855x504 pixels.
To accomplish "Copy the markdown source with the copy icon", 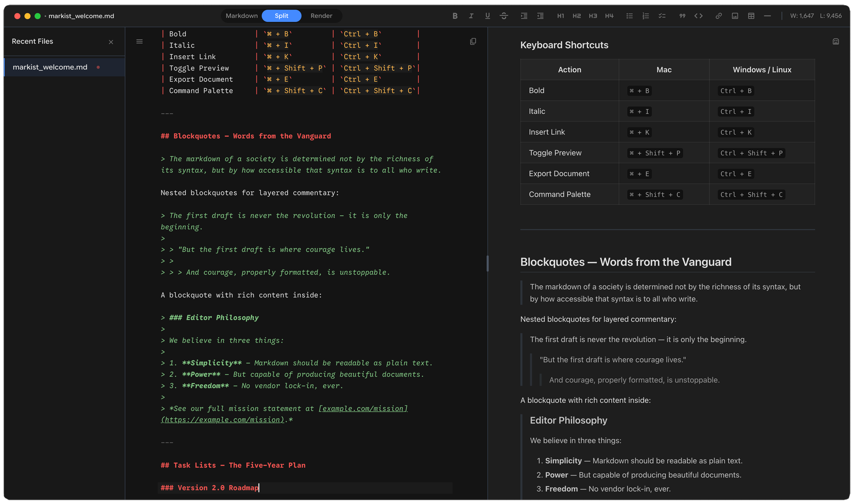I will tap(473, 41).
